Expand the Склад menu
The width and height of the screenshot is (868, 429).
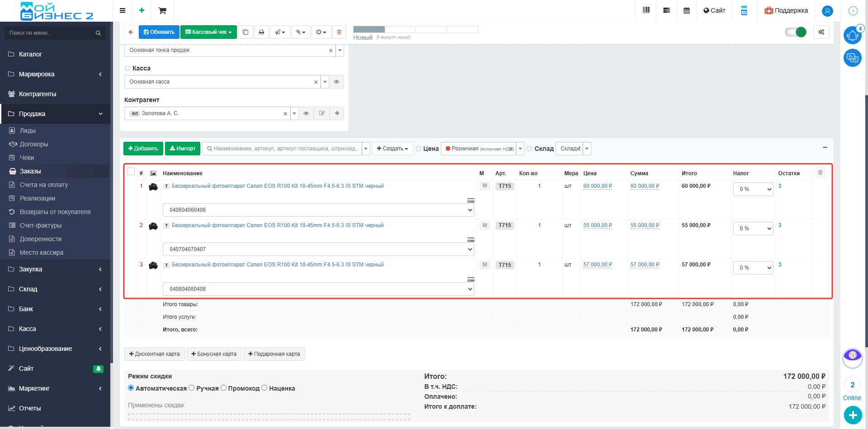(x=55, y=289)
